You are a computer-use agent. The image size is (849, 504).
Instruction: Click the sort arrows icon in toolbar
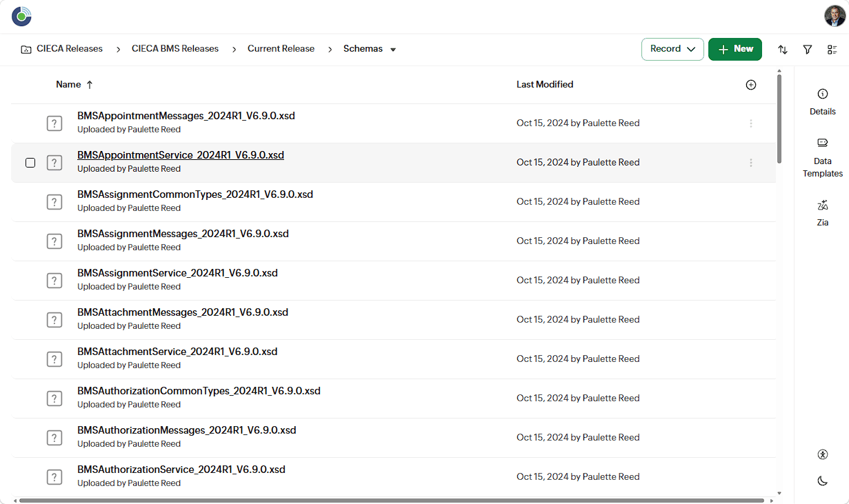[x=783, y=50]
